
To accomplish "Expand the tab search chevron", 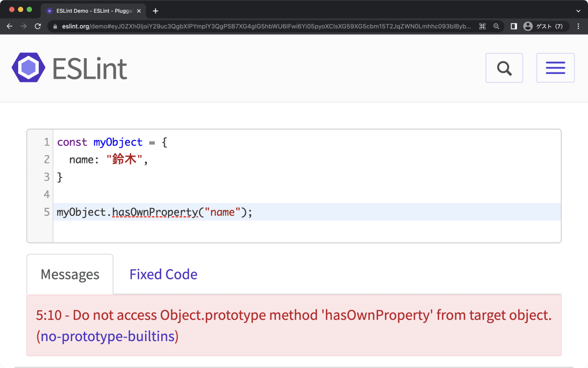I will coord(578,10).
